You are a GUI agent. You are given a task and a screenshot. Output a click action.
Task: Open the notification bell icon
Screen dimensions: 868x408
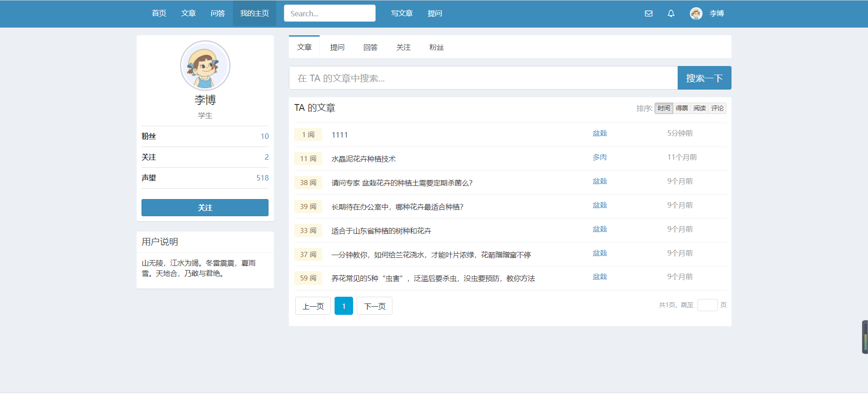(671, 14)
